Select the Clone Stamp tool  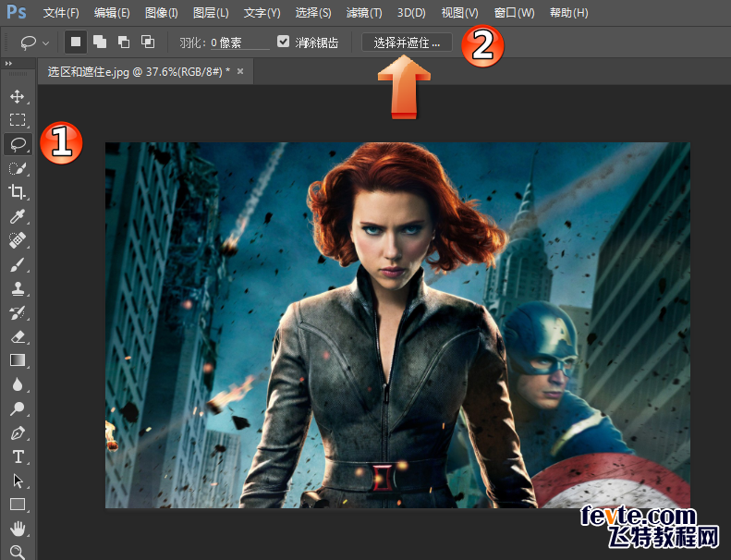coord(18,288)
